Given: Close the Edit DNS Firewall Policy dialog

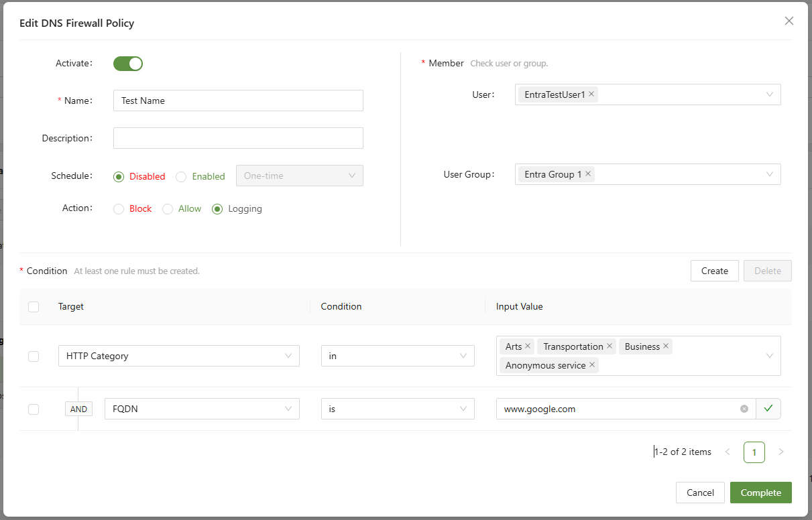Looking at the screenshot, I should point(789,21).
